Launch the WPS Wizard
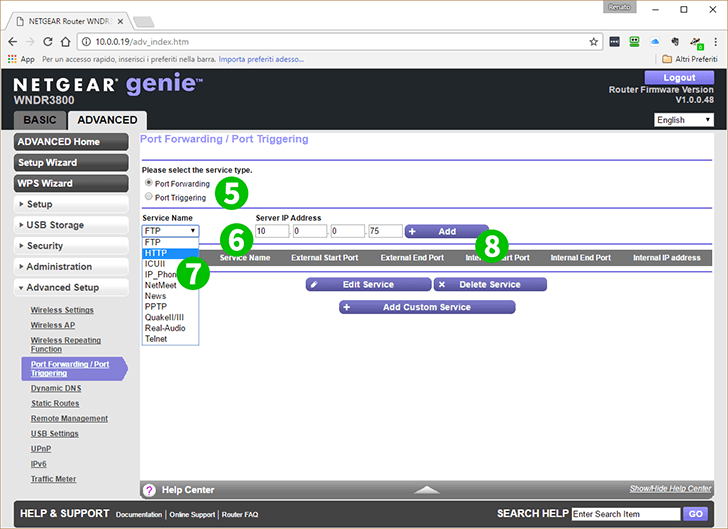Screen dimensions: 728x529 pyautogui.click(x=71, y=183)
